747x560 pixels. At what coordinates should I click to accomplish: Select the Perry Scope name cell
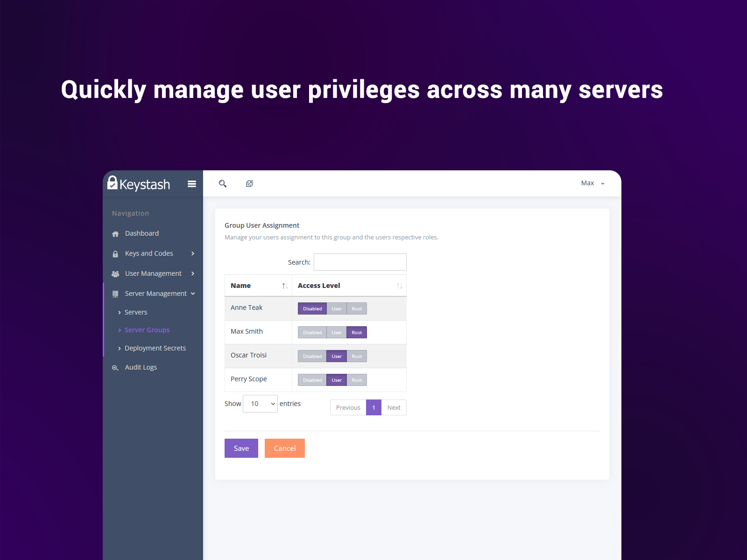(x=258, y=380)
